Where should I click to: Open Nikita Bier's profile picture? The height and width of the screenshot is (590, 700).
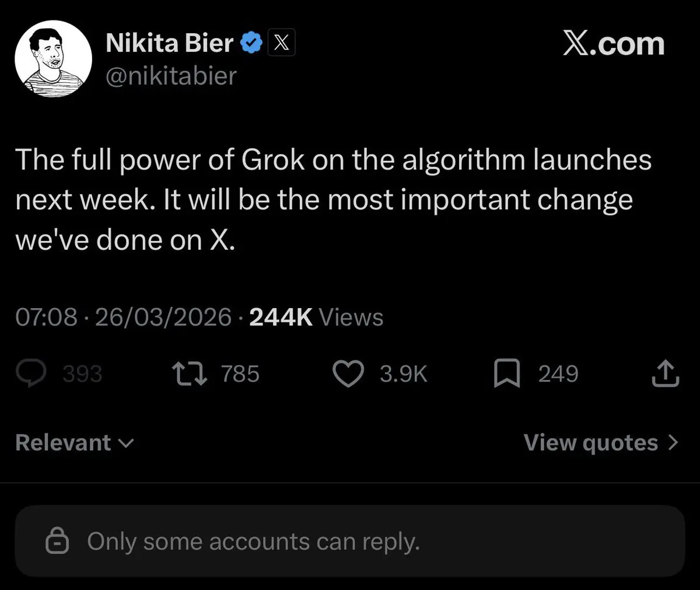click(52, 60)
